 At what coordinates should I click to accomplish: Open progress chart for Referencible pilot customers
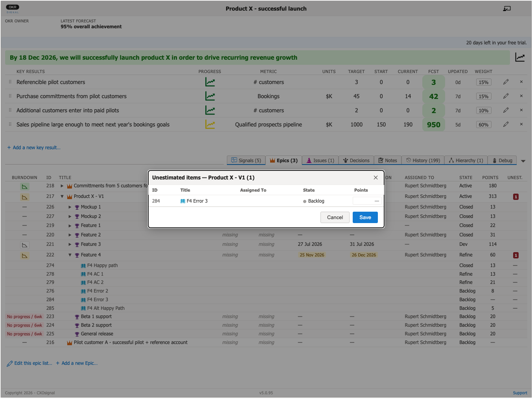coord(210,82)
